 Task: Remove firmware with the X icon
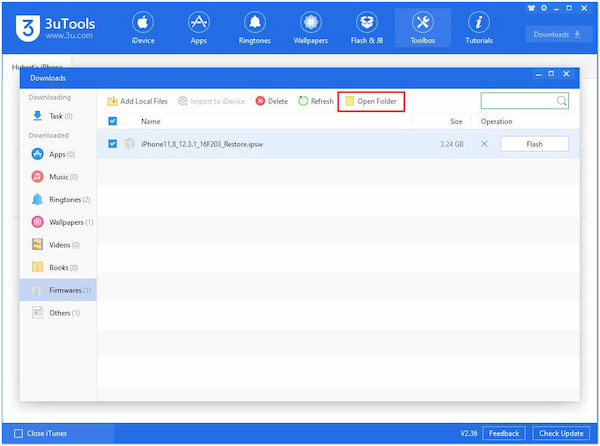pos(484,144)
